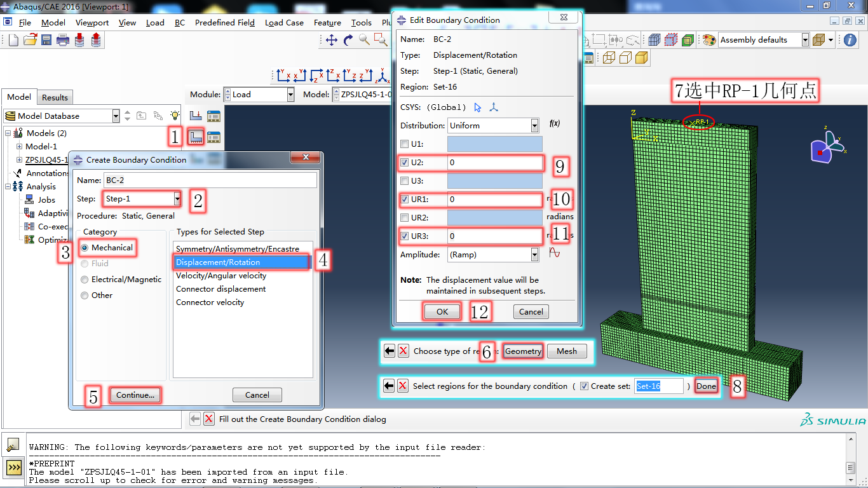Select the Pan View tool
This screenshot has height=488, width=868.
(332, 40)
